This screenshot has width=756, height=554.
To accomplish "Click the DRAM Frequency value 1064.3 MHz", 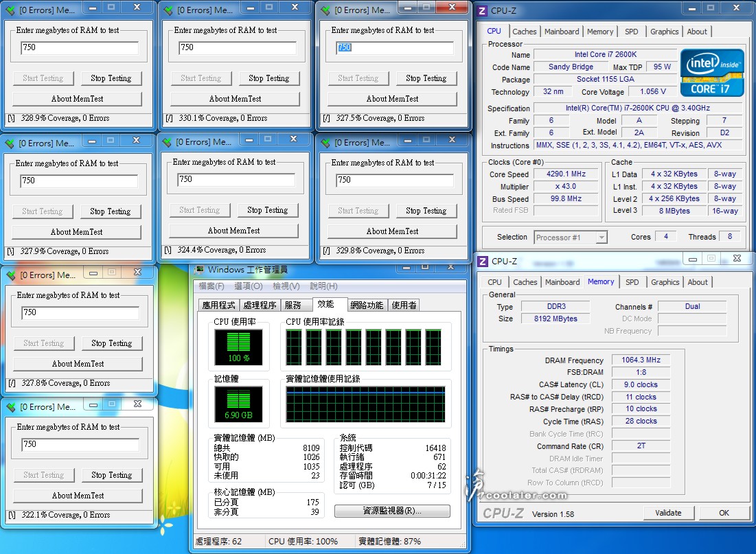I will pyautogui.click(x=641, y=360).
